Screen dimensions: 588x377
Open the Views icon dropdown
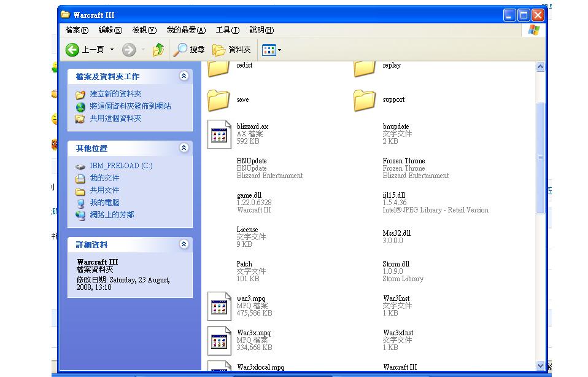click(271, 50)
